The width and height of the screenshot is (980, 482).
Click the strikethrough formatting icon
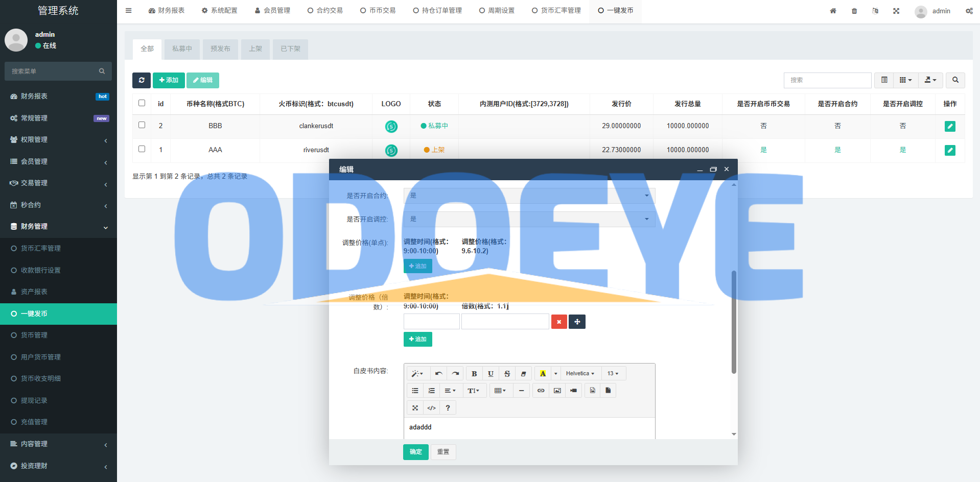(507, 374)
